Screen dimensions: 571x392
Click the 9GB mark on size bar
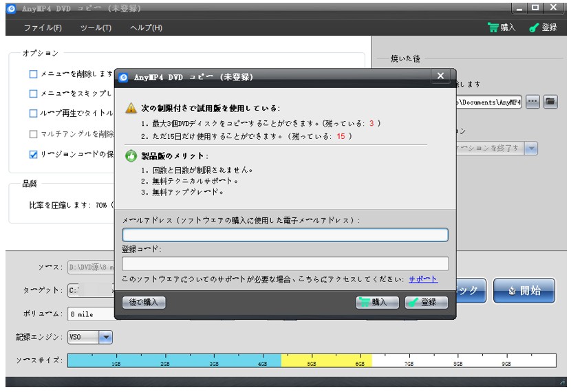tap(506, 363)
